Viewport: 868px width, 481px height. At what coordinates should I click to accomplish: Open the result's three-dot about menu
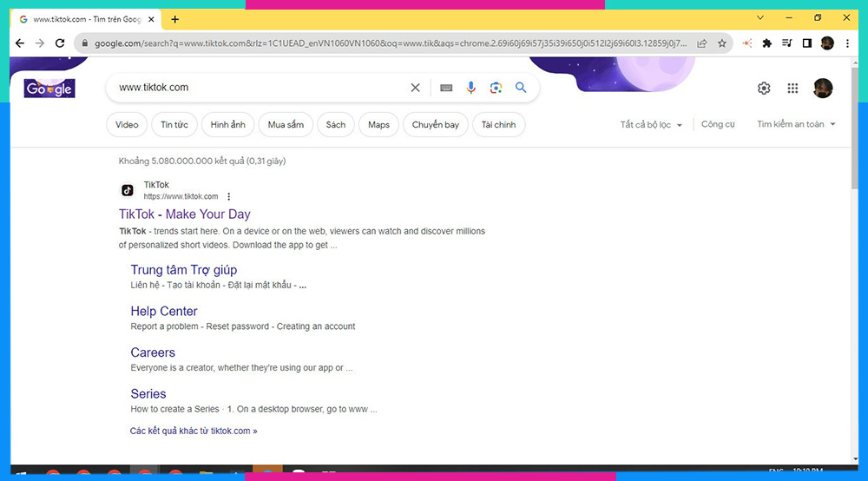tap(228, 196)
